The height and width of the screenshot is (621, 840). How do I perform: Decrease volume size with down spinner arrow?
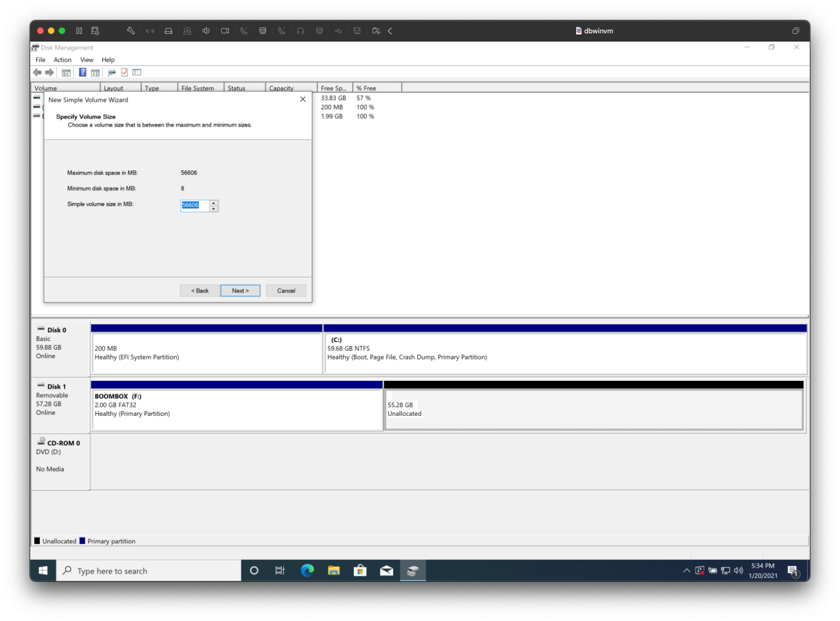pyautogui.click(x=214, y=208)
